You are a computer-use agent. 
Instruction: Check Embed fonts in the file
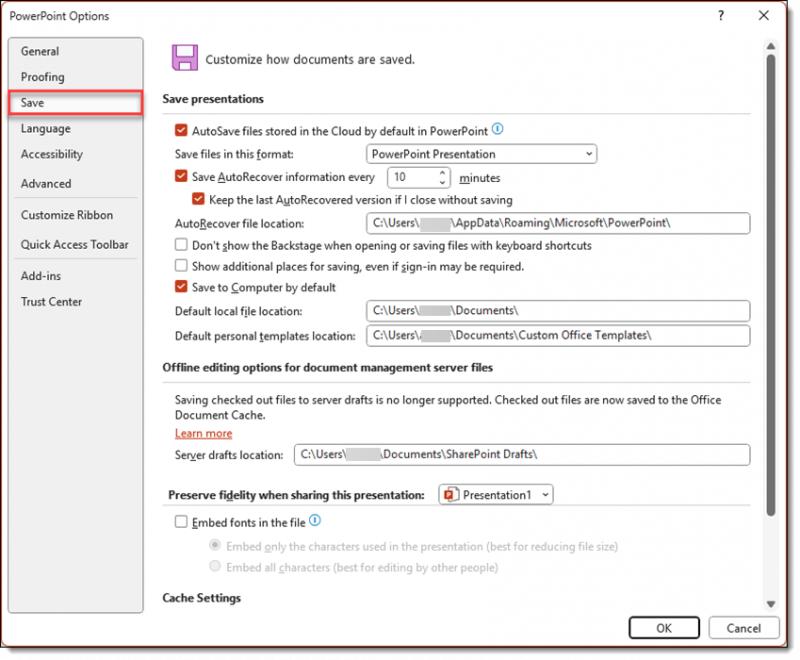181,522
